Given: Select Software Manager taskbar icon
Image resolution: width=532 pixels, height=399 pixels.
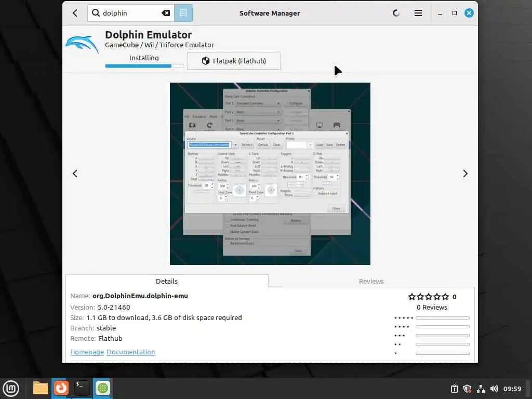Looking at the screenshot, I should click(x=102, y=388).
